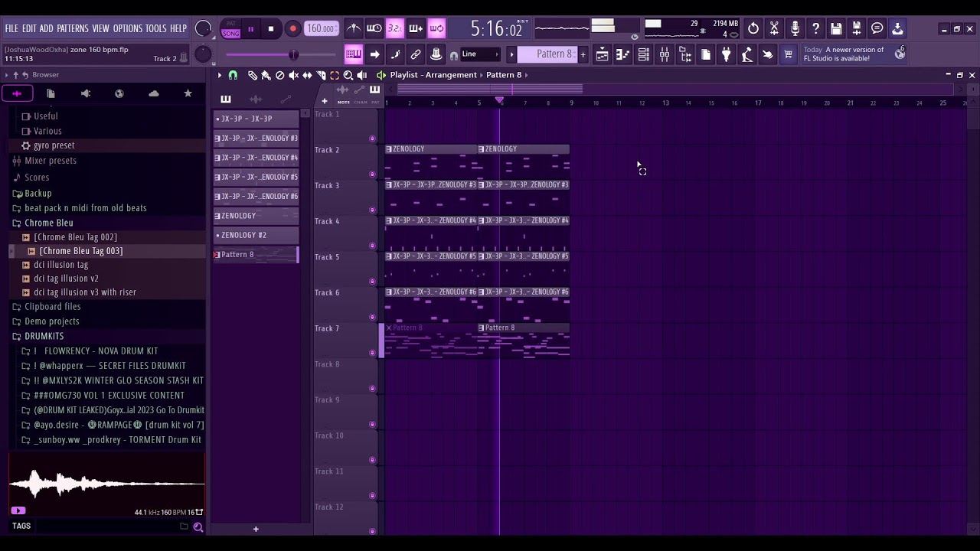Select the playlist Slice tool
Image resolution: width=980 pixels, height=551 pixels.
pyautogui.click(x=321, y=75)
